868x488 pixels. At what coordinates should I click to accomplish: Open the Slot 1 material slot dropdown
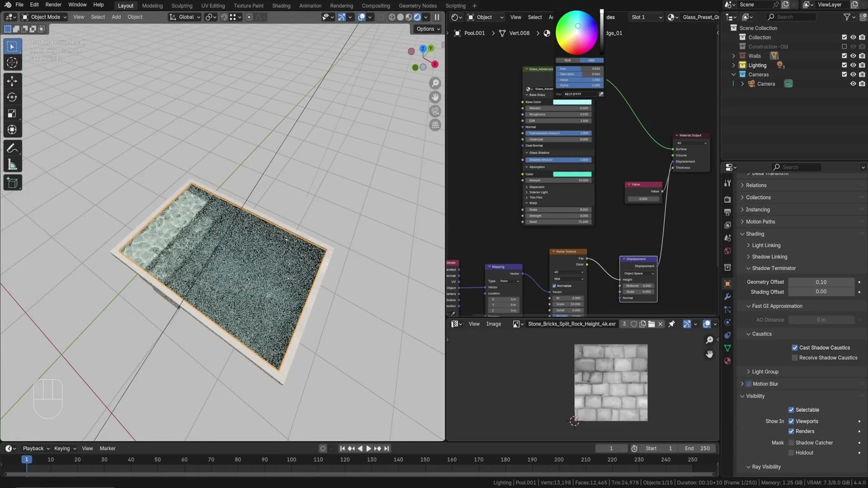point(646,17)
